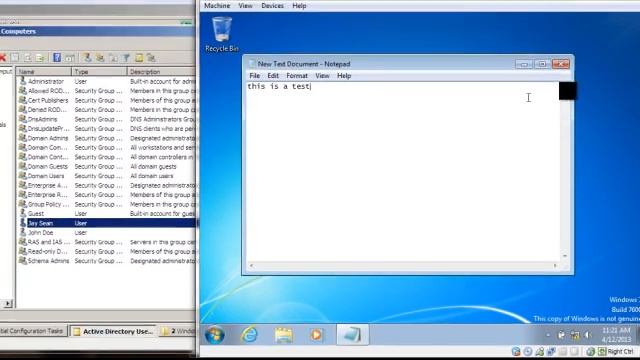This screenshot has width=640, height=360.
Task: Show hidden tray icons arrow
Action: (x=548, y=335)
